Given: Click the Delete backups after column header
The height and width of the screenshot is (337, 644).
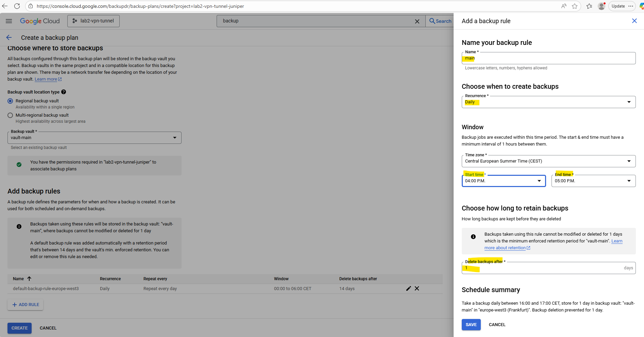Looking at the screenshot, I should click(358, 279).
